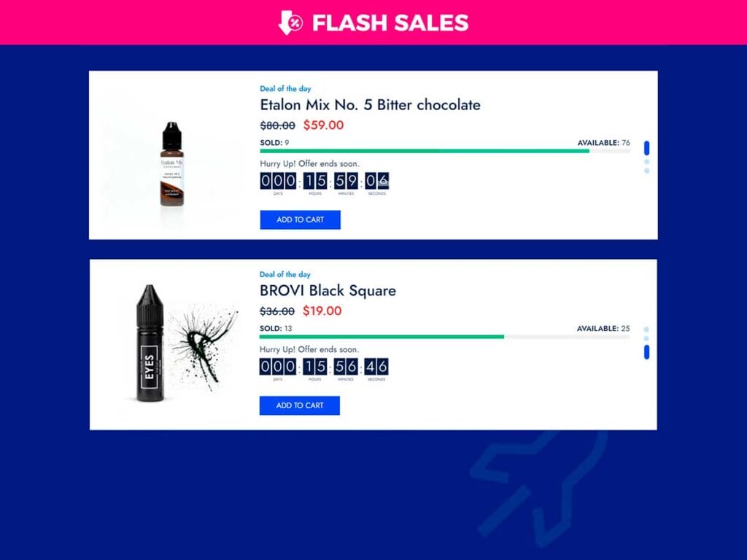Click the $59.00 sale price

(x=323, y=125)
